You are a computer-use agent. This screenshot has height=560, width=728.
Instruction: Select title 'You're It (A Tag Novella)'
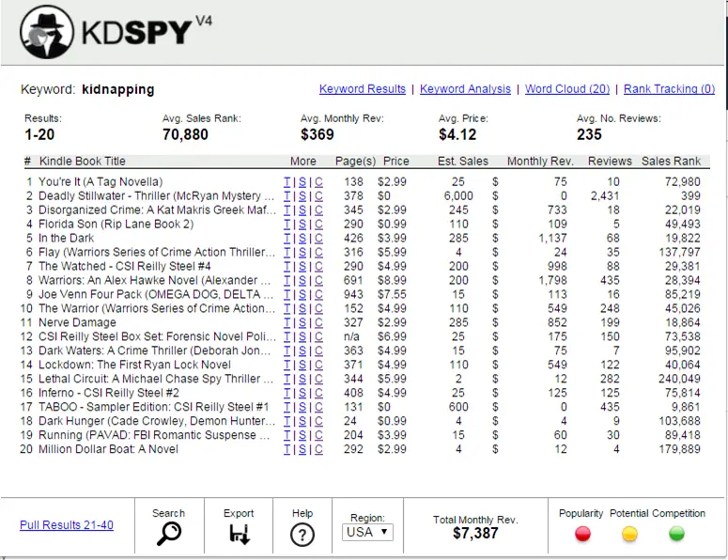tap(101, 182)
